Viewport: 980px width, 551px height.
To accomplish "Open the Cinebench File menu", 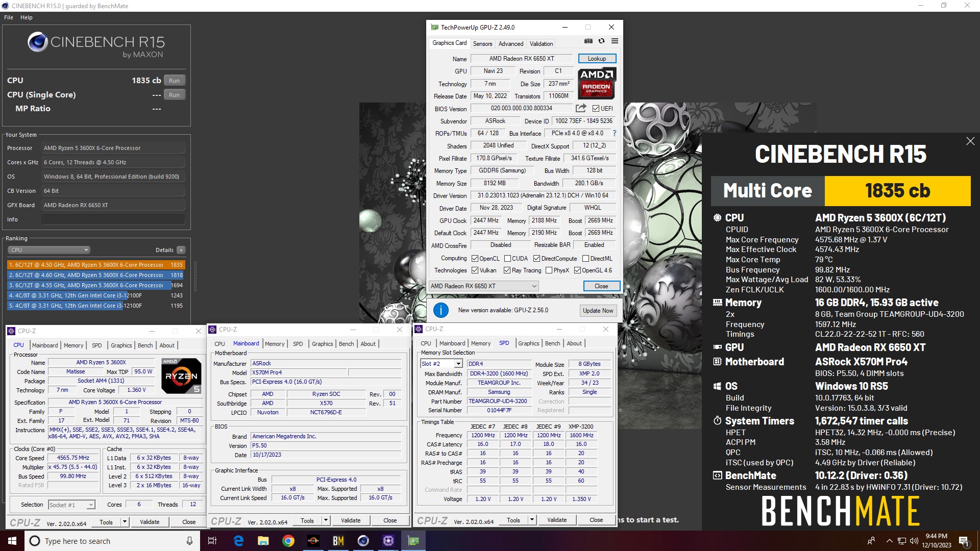I will 9,17.
